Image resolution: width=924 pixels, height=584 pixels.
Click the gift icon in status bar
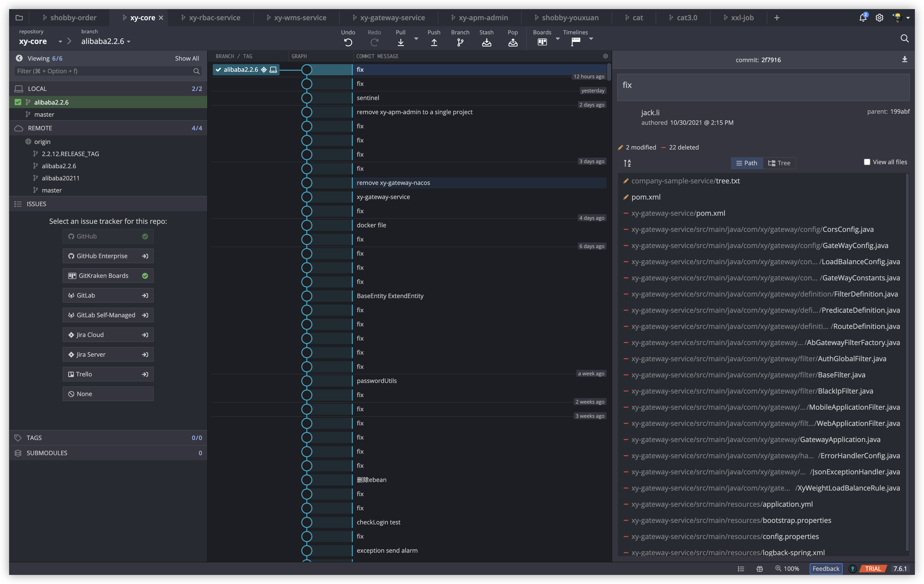click(x=759, y=569)
